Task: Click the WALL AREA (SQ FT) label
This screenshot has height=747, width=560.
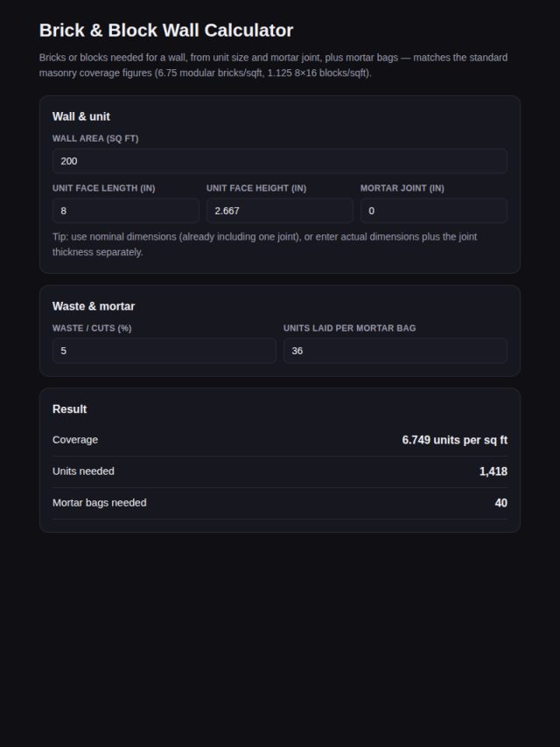Action: (x=95, y=138)
